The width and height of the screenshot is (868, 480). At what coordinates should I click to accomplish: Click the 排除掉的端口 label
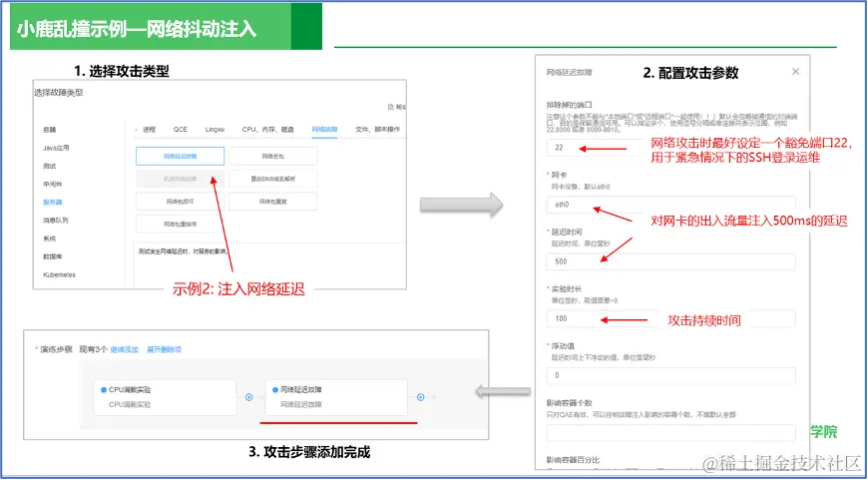(x=570, y=104)
